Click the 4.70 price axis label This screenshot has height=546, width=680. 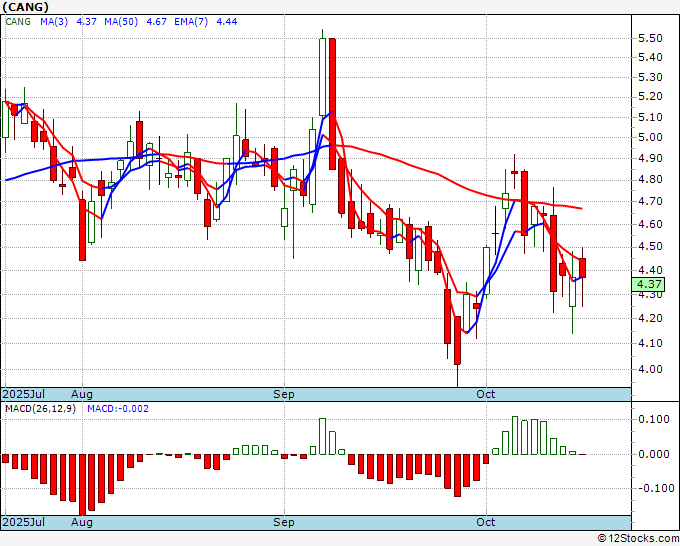click(x=651, y=201)
